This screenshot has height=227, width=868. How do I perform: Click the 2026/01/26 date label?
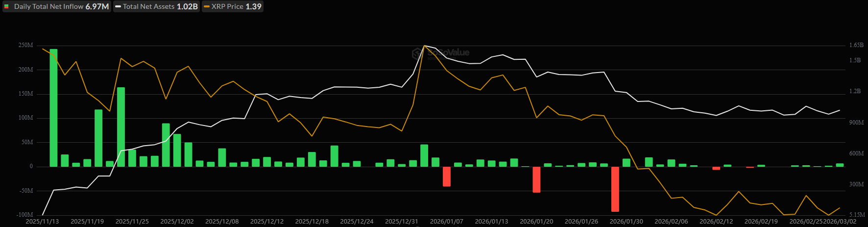click(x=581, y=222)
